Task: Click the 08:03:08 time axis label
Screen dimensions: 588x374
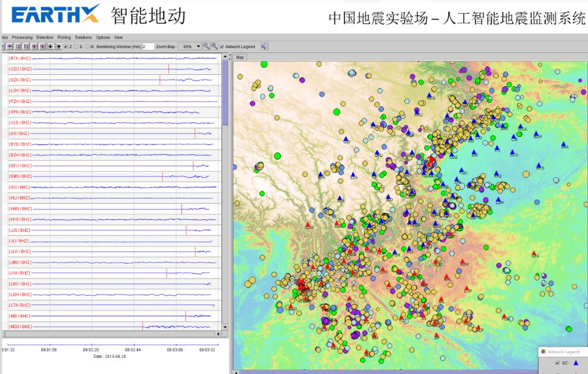Action: [x=175, y=350]
